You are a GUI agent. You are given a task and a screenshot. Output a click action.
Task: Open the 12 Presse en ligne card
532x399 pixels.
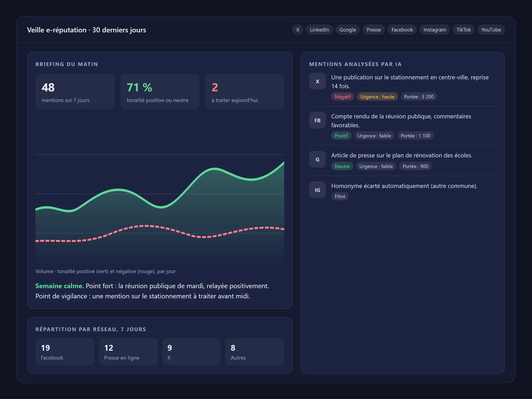tap(128, 352)
